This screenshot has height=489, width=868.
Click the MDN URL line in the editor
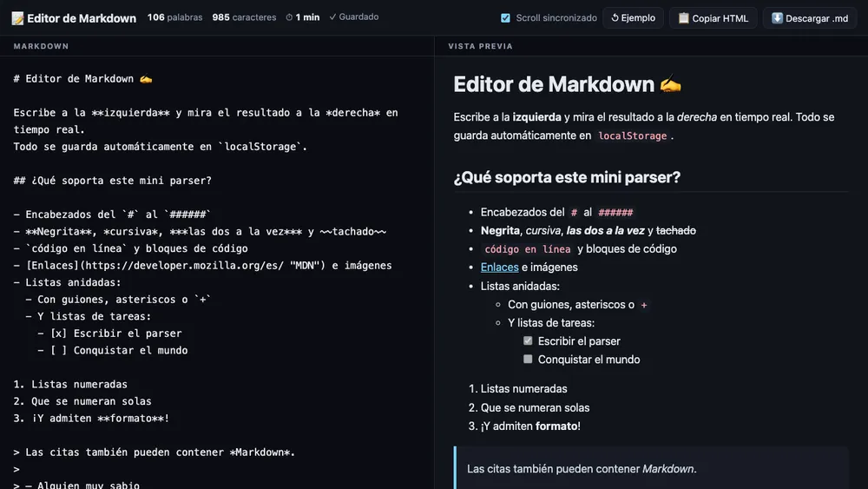click(202, 265)
